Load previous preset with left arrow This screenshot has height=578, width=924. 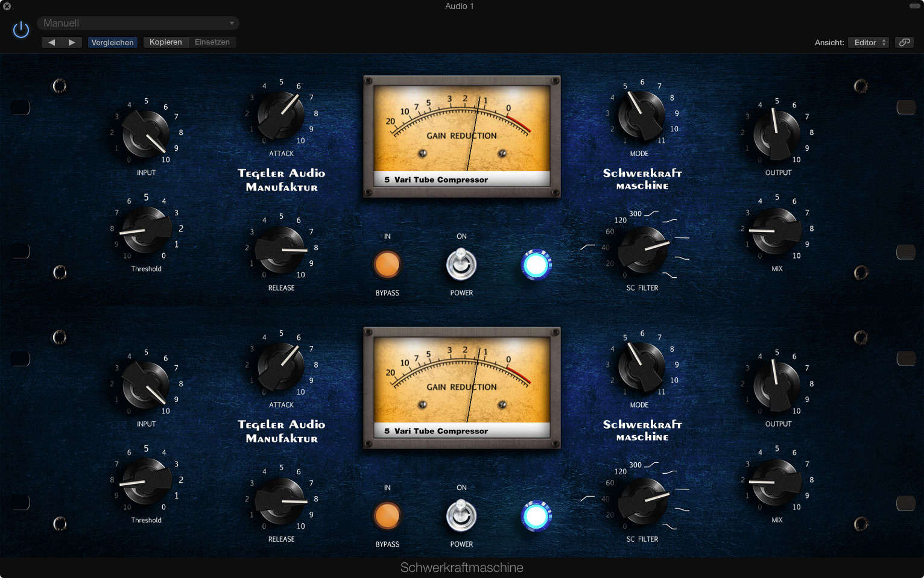point(52,42)
